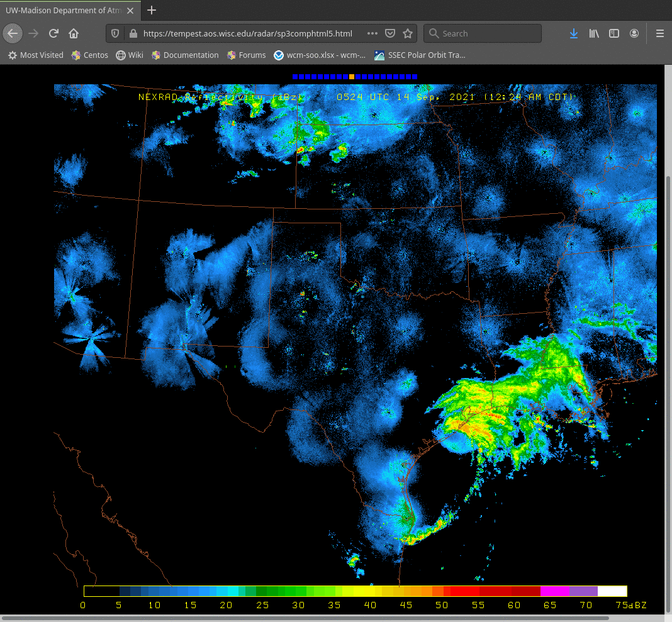Show site security lock information
The height and width of the screenshot is (622, 672).
pos(132,33)
